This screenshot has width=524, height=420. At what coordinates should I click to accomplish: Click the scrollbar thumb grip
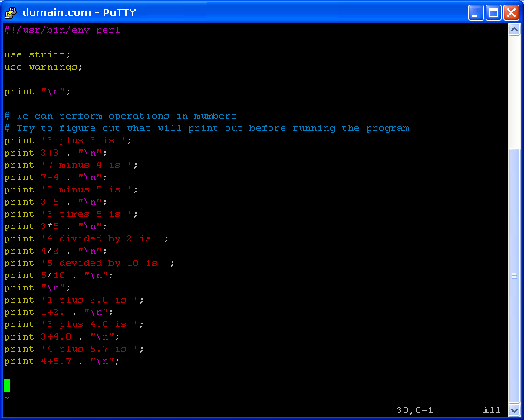[514, 276]
